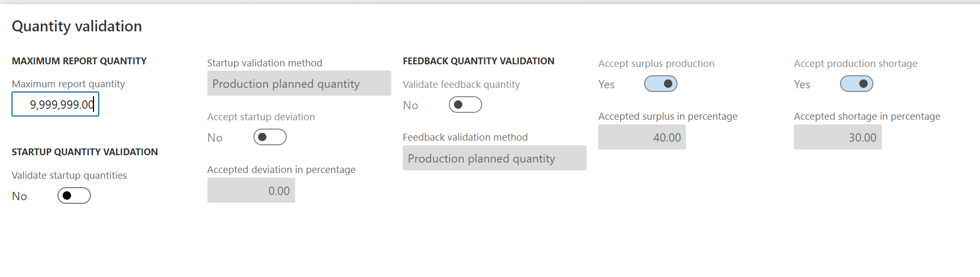Image resolution: width=980 pixels, height=277 pixels.
Task: Click the Validate feedback quantity label text
Action: [461, 85]
